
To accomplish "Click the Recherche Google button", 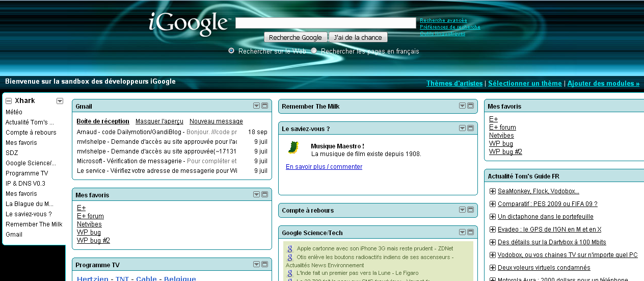I will [x=296, y=37].
